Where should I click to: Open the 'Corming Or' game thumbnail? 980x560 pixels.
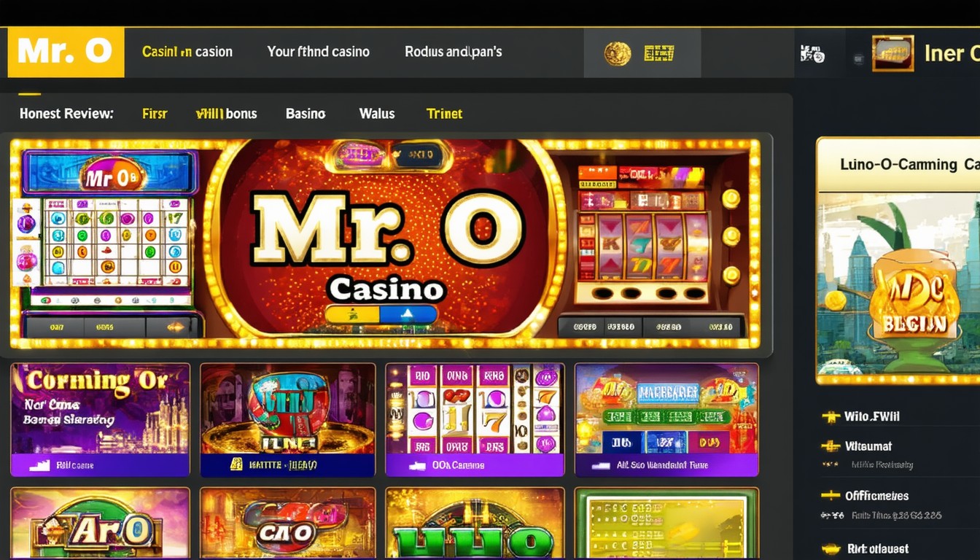click(x=101, y=419)
